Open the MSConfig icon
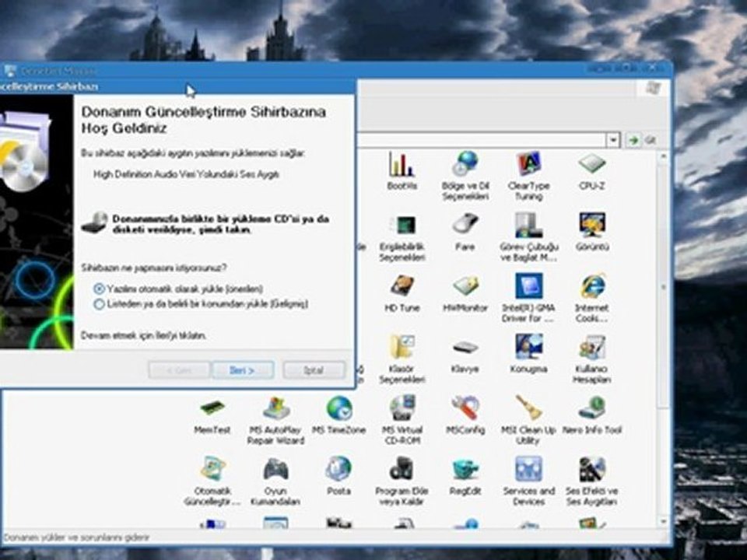 click(x=465, y=408)
